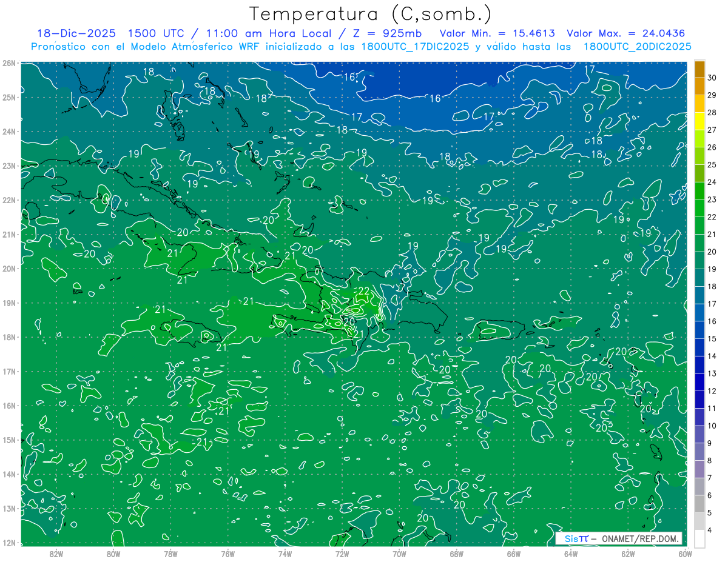Click the latitude label "21N"
The height and width of the screenshot is (562, 728).
[8, 234]
